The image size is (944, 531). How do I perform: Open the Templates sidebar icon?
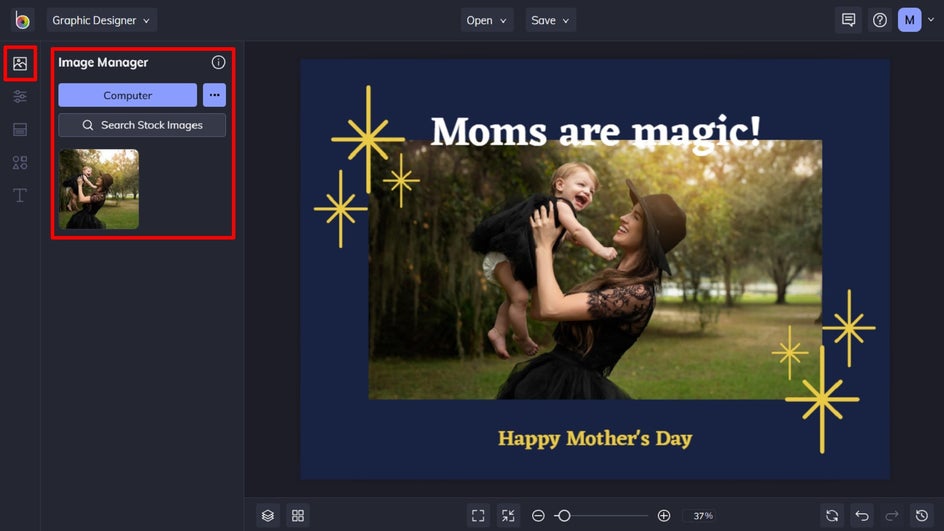coord(20,129)
